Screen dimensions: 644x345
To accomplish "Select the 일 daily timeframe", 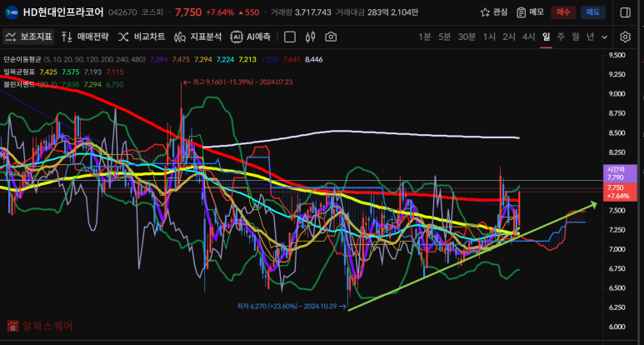I will point(546,37).
